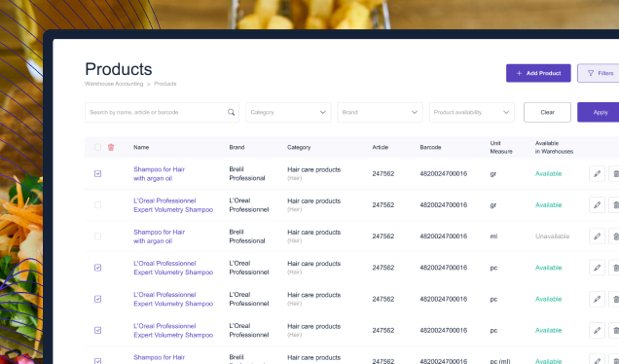Image resolution: width=619 pixels, height=364 pixels.
Task: Click the Article column header
Action: point(381,147)
